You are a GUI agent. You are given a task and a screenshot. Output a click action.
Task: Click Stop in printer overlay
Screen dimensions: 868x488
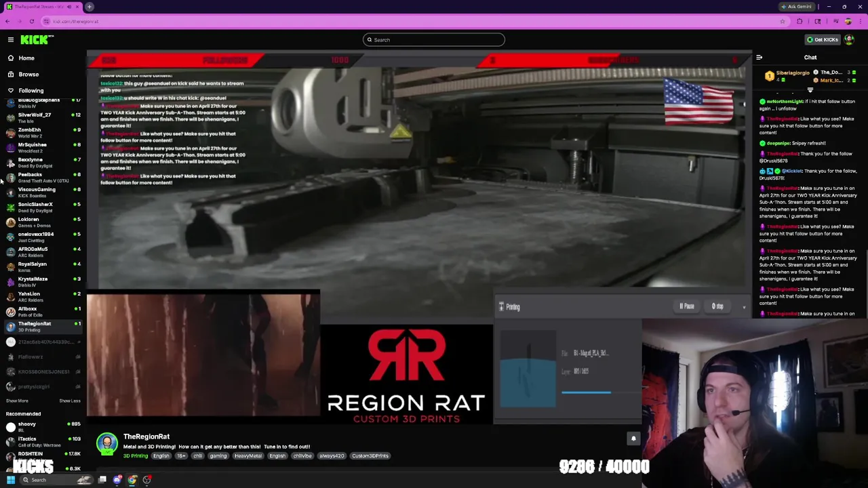[717, 306]
